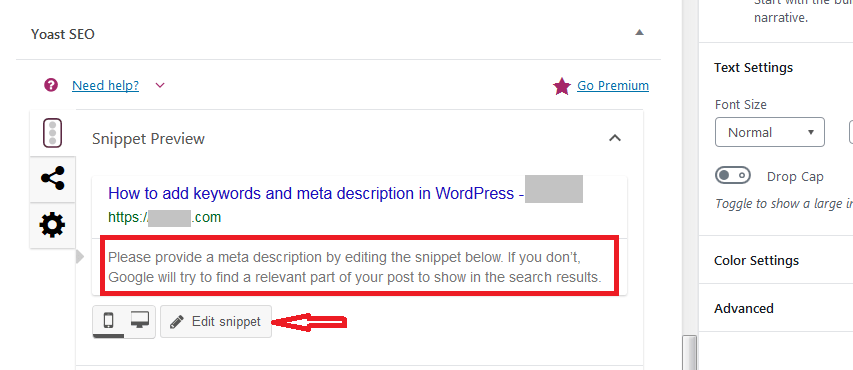Expand the Need help dropdown arrow
Viewport: 853px width, 370px height.
tap(160, 85)
